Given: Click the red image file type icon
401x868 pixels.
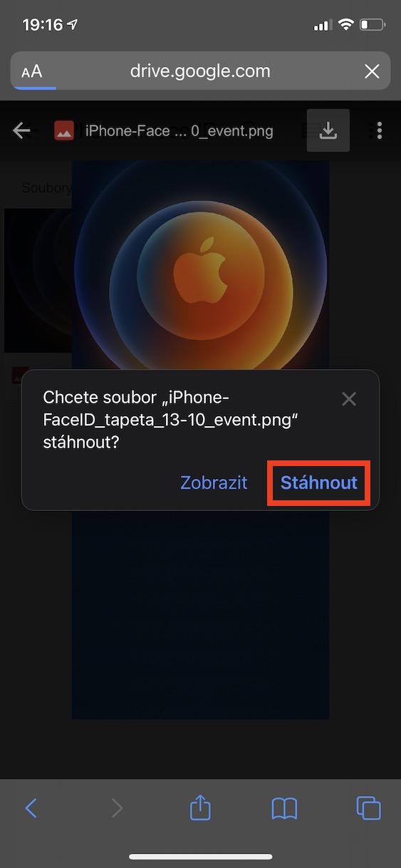Looking at the screenshot, I should pos(65,130).
